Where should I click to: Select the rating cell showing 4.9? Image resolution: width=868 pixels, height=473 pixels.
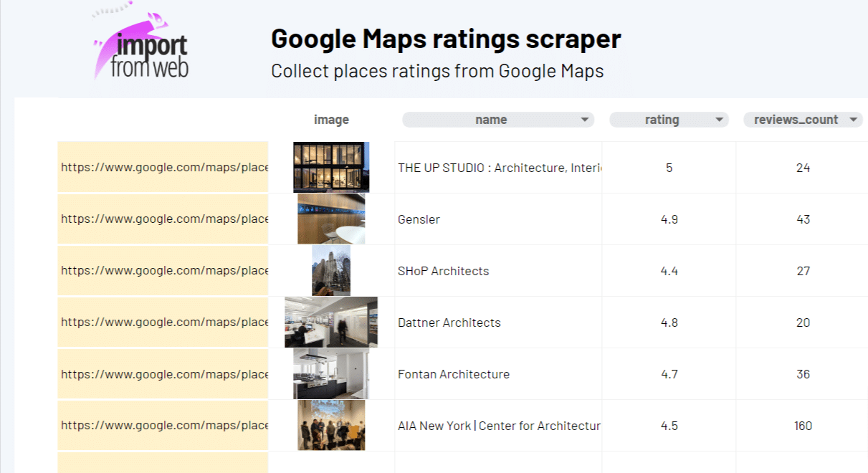click(669, 219)
